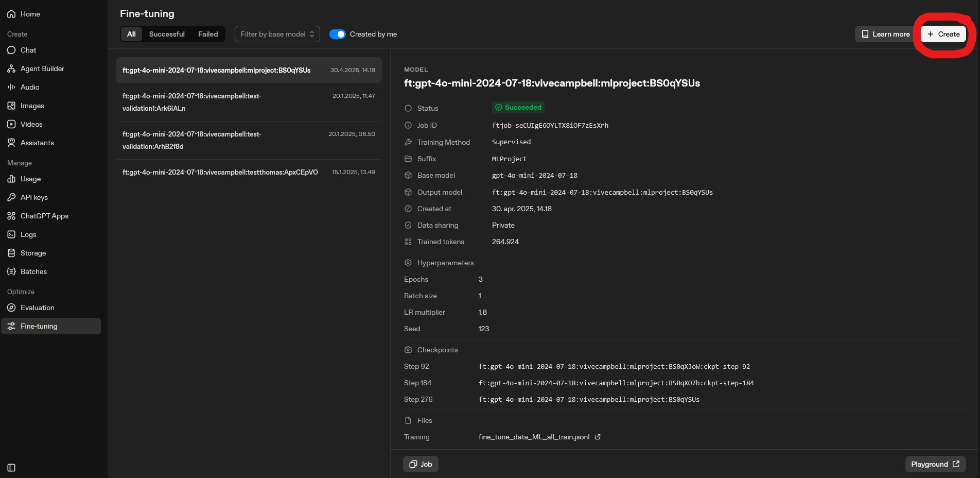
Task: Click the Data sharing value Private
Action: tap(503, 225)
